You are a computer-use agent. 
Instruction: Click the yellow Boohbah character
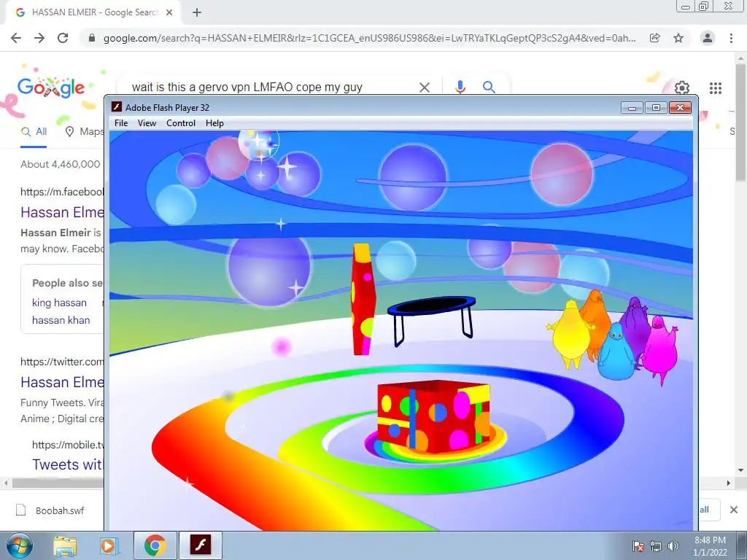click(570, 333)
